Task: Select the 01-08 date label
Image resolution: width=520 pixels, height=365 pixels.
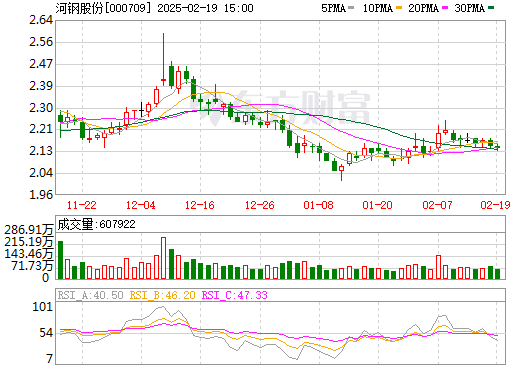Action: pyautogui.click(x=318, y=205)
